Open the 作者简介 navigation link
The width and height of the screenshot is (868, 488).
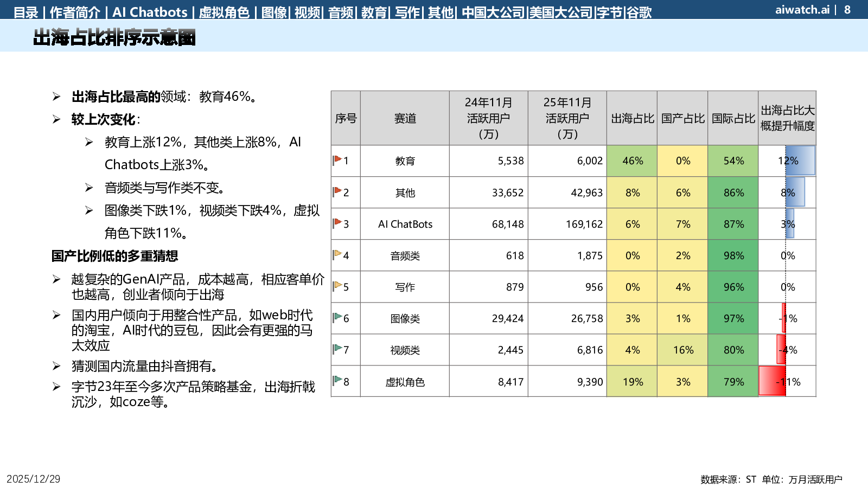click(75, 12)
